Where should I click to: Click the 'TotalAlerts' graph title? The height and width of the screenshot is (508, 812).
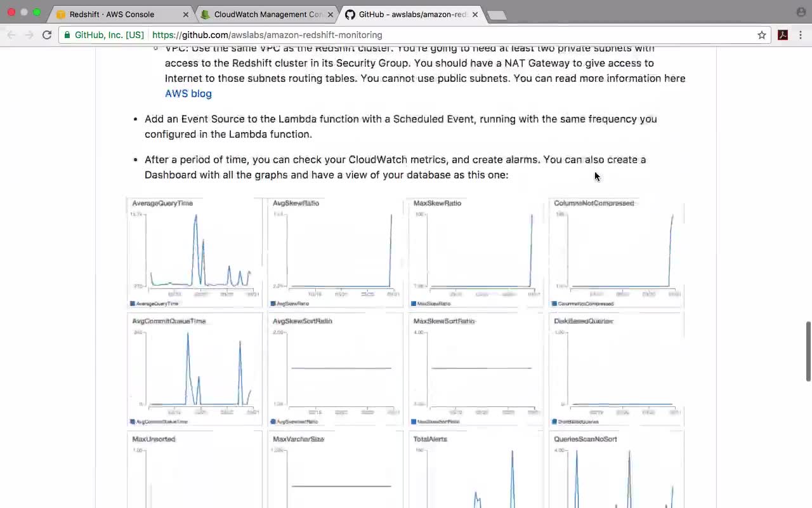tap(430, 439)
